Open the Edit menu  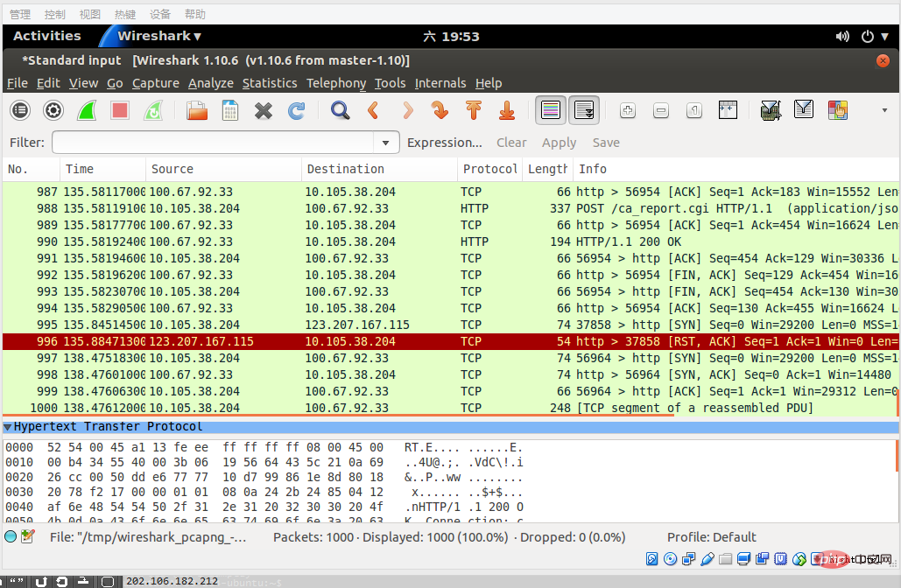click(x=48, y=83)
